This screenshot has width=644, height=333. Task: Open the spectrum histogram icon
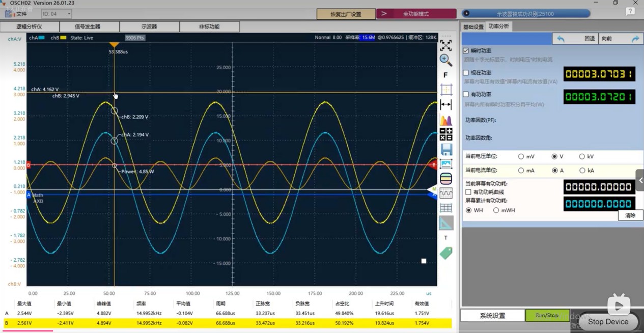point(445,120)
